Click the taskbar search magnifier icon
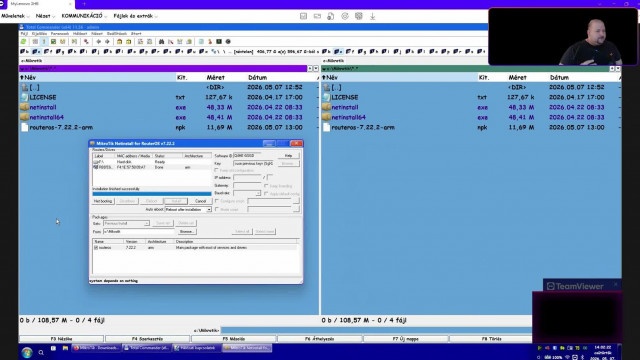640x360 pixels. pyautogui.click(x=41, y=353)
